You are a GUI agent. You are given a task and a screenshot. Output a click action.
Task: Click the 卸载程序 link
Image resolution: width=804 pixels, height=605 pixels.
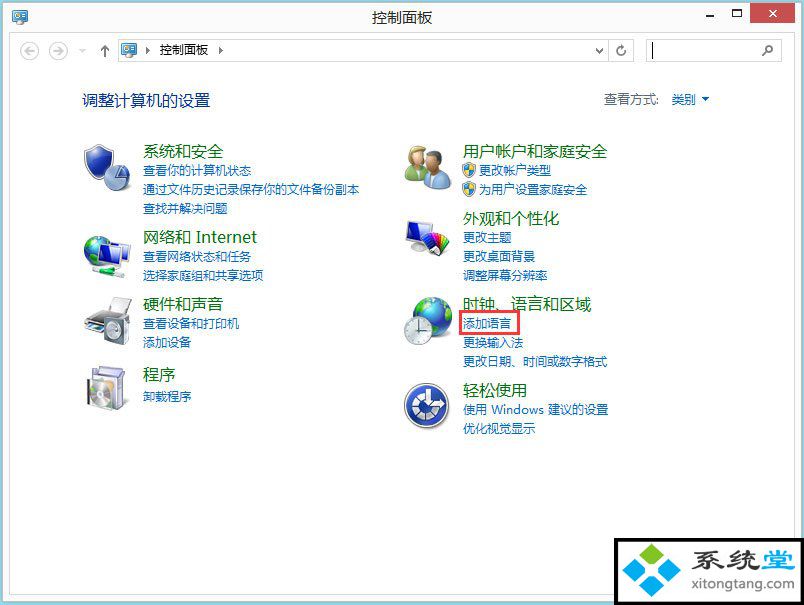(x=167, y=396)
